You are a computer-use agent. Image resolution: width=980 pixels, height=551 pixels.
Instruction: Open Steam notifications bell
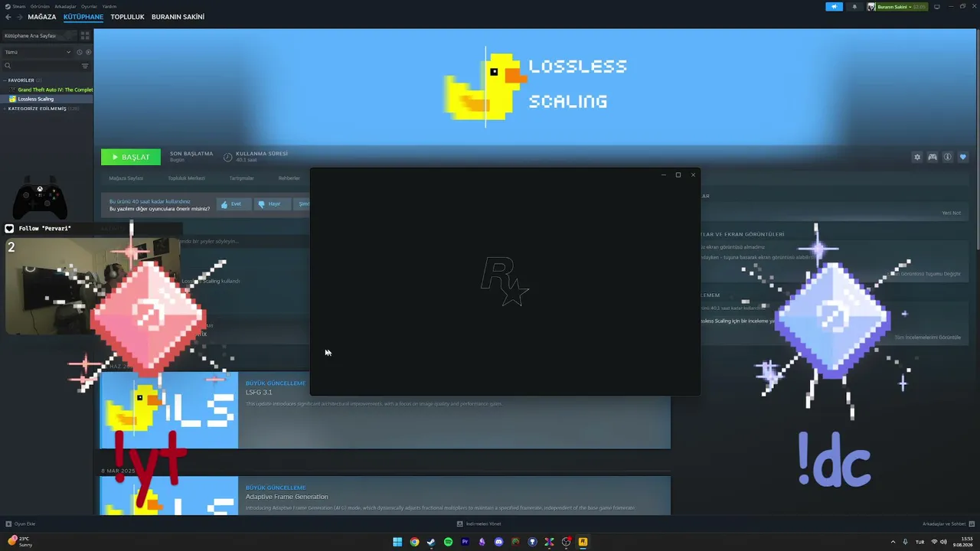click(854, 7)
